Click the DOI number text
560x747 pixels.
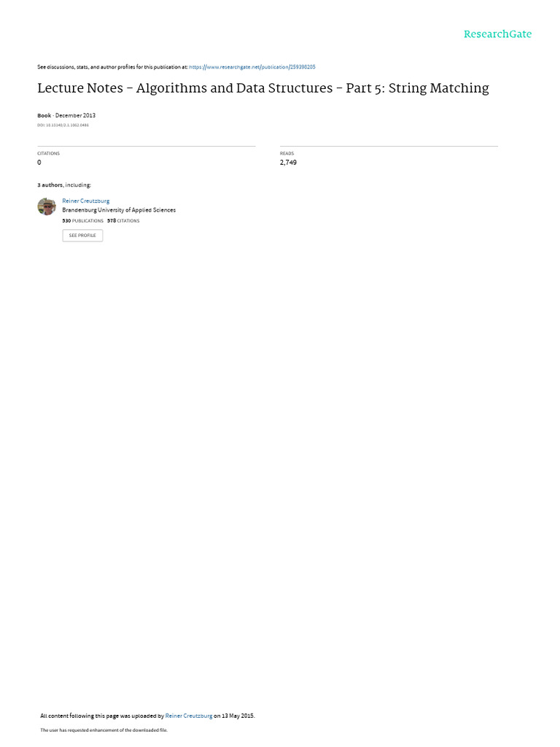63,125
